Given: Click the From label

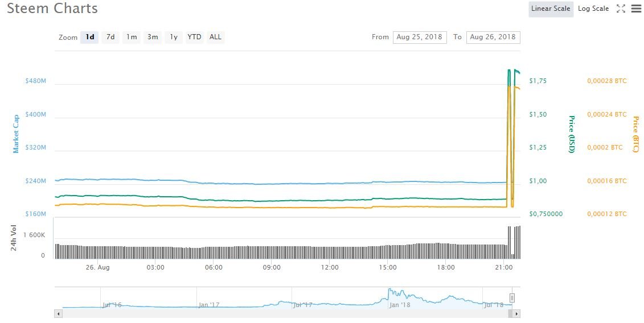Looking at the screenshot, I should (380, 37).
